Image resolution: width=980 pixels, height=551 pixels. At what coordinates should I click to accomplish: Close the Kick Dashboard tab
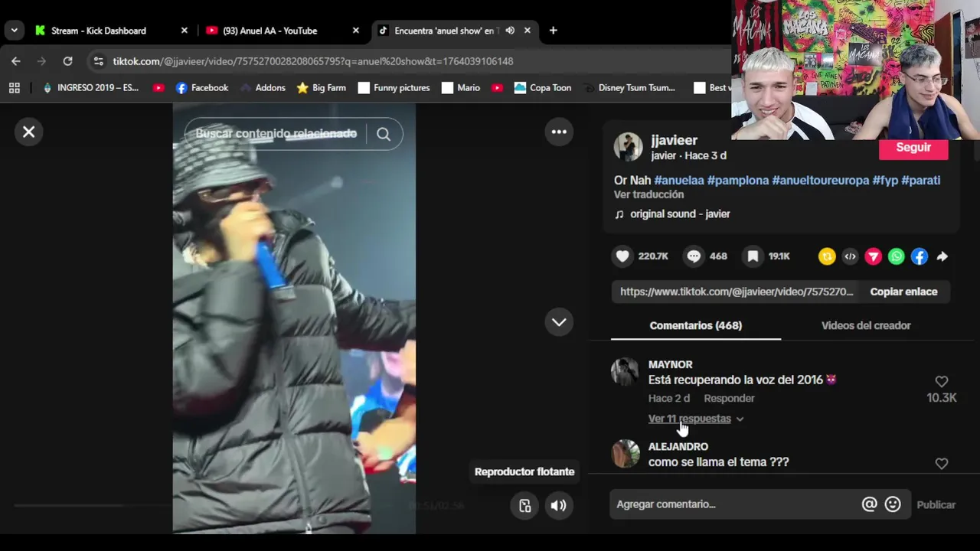(184, 31)
